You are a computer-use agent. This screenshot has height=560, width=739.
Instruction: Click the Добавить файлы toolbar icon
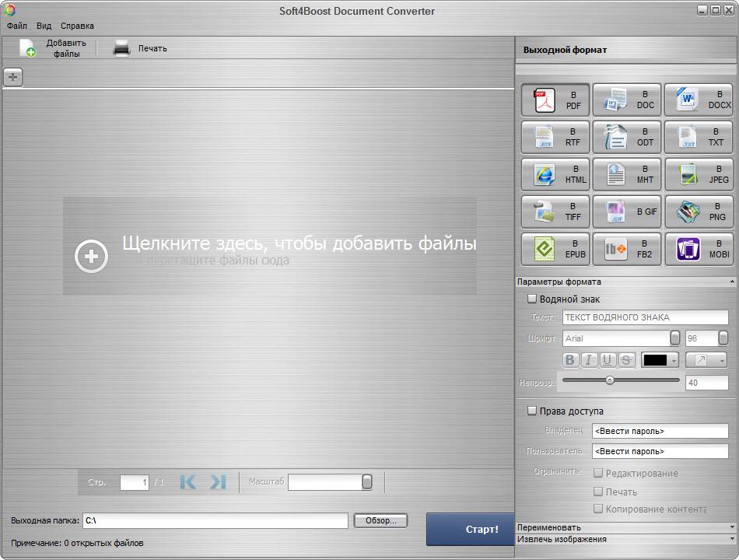pyautogui.click(x=27, y=48)
